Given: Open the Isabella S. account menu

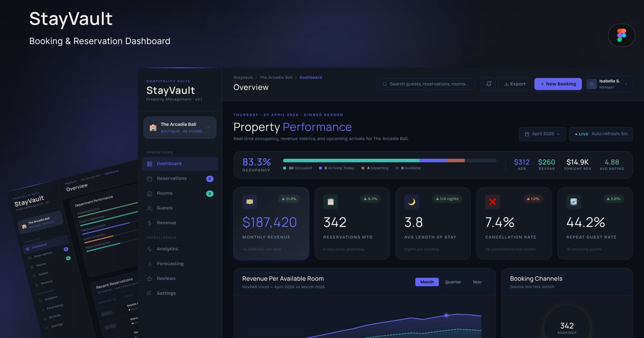Looking at the screenshot, I should 609,84.
